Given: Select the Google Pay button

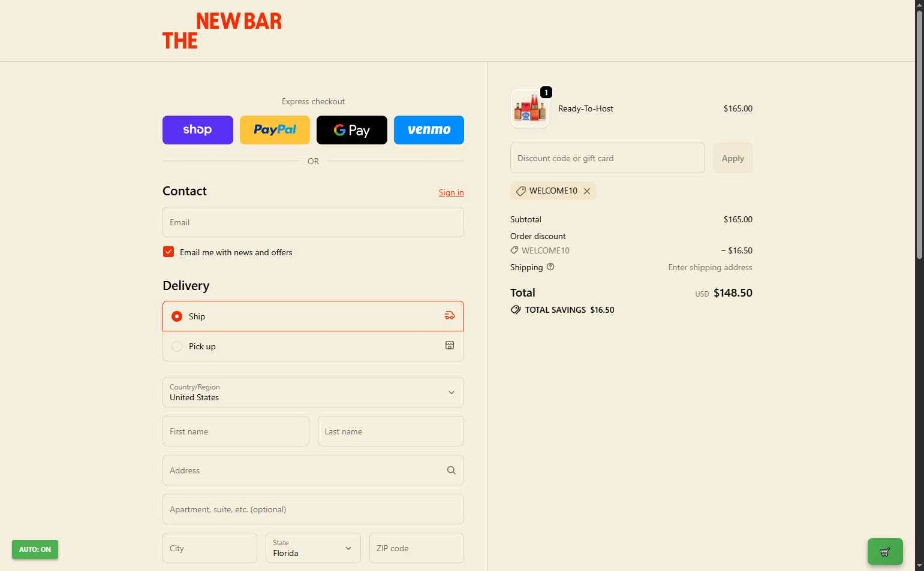Looking at the screenshot, I should [352, 130].
